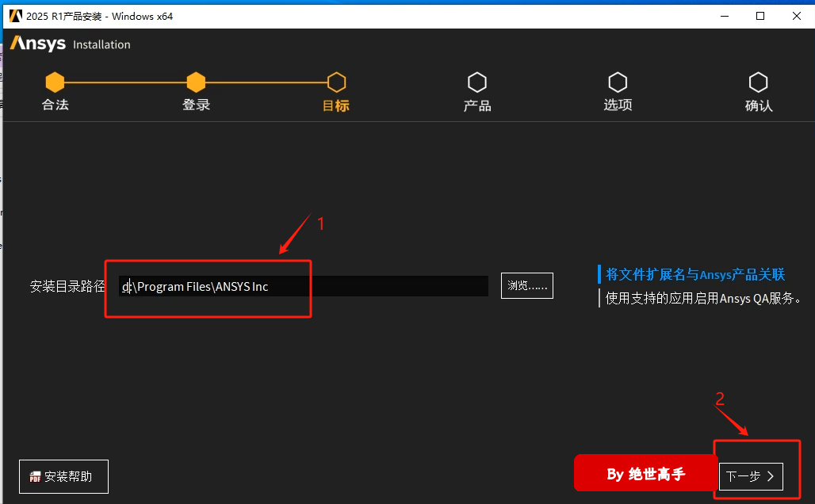Select the 目标 step text label
The height and width of the screenshot is (504, 815).
tap(336, 105)
